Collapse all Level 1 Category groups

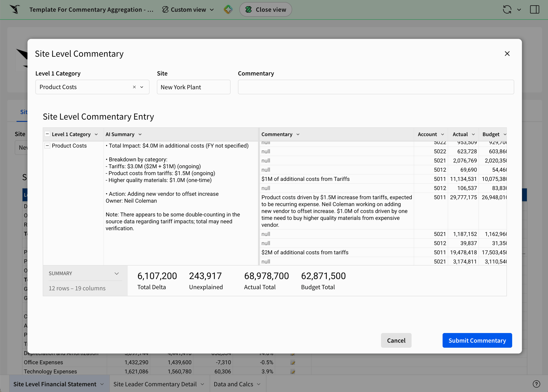pos(47,134)
